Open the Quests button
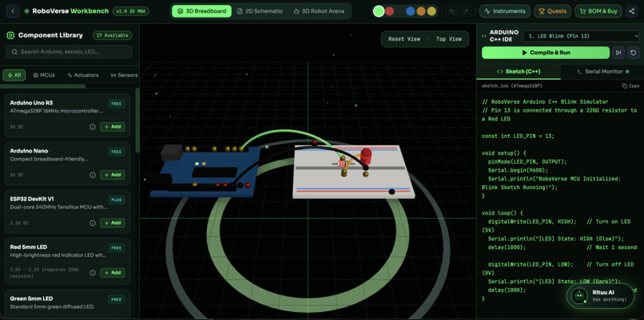 [552, 11]
